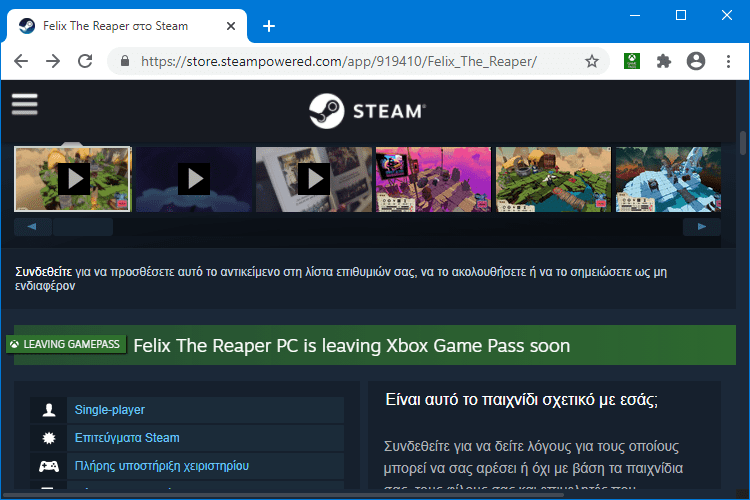
Task: Click the single-player person icon
Action: point(49,410)
